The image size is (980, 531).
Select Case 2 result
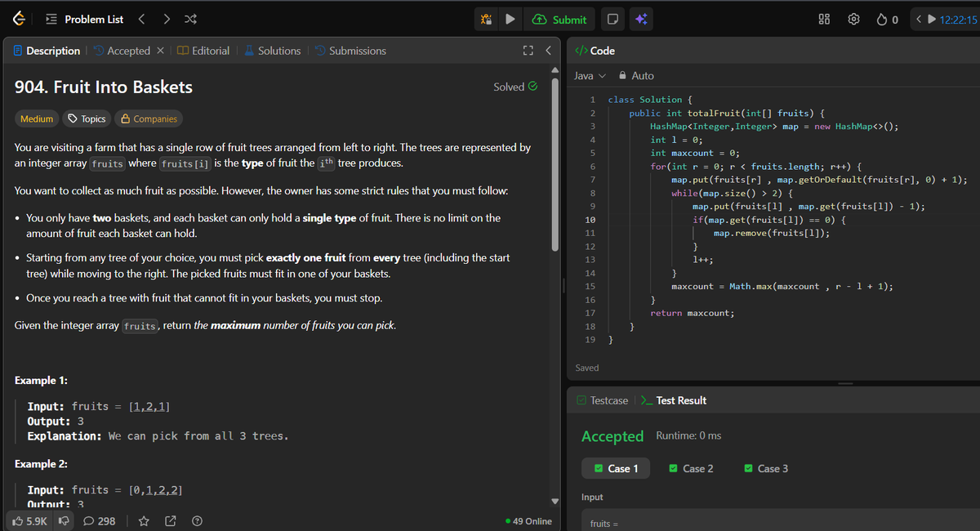(691, 468)
